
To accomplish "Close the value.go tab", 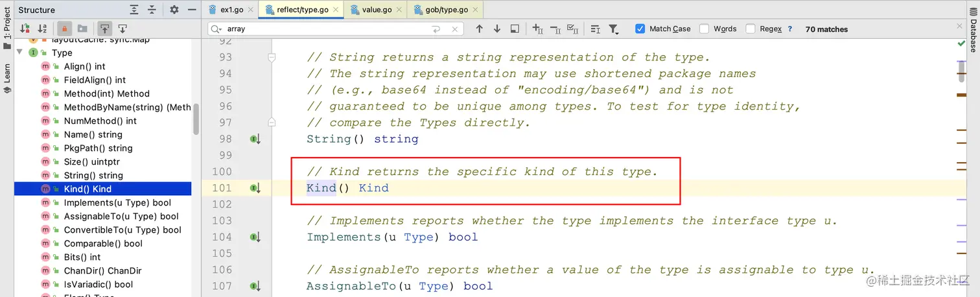I will tap(399, 10).
